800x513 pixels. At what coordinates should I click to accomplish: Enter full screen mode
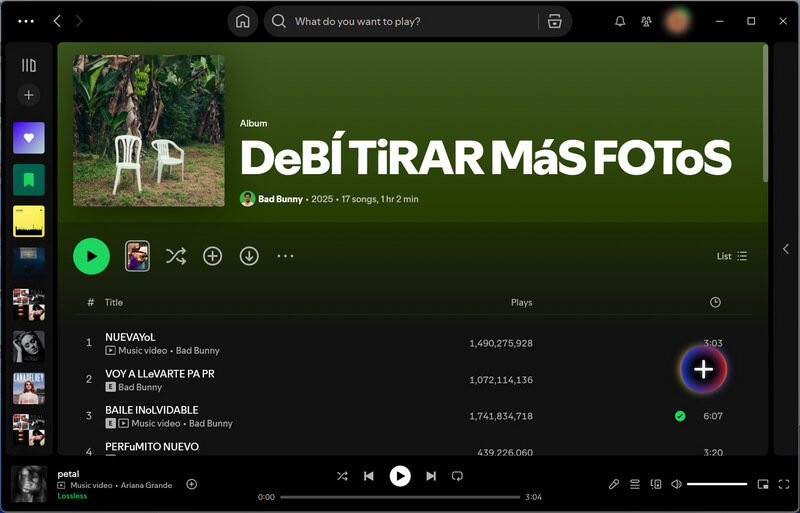(x=784, y=484)
